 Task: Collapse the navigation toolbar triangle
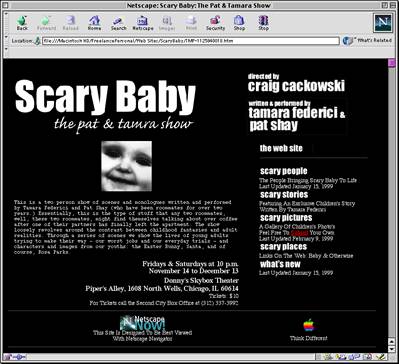pos(6,14)
